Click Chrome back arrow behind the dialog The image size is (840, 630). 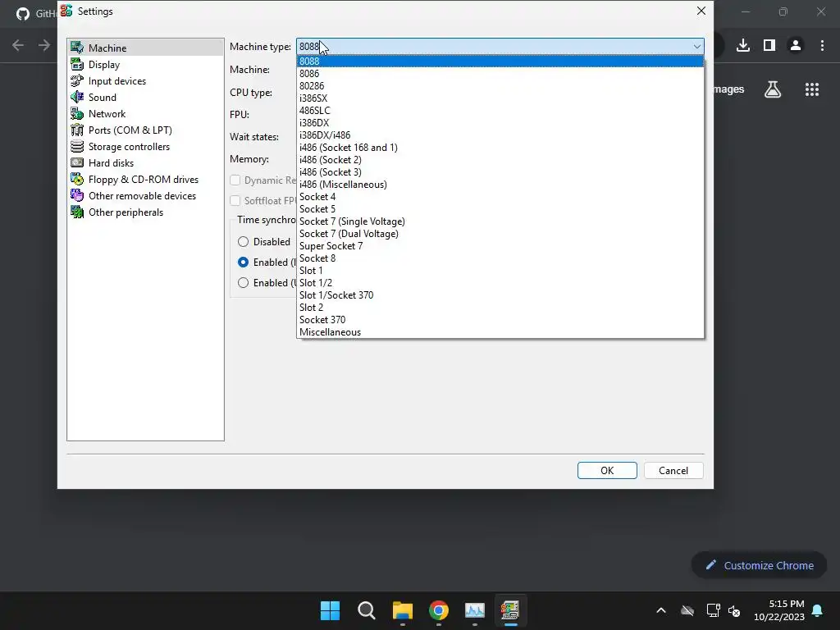click(x=18, y=45)
